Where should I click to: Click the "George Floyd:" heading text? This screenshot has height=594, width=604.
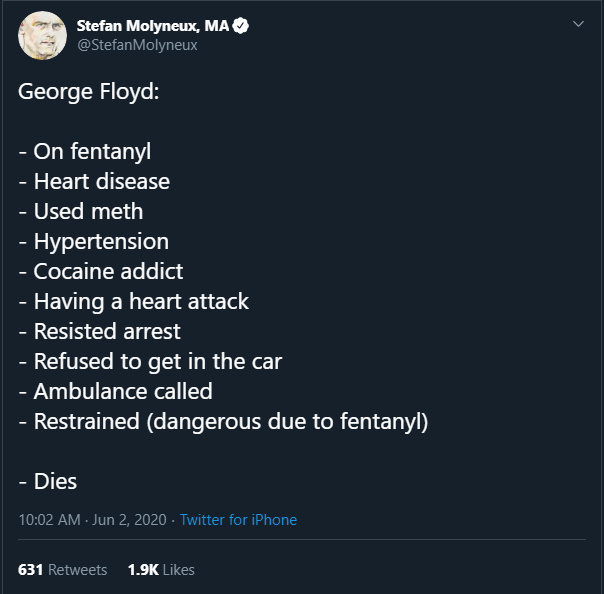click(x=89, y=92)
